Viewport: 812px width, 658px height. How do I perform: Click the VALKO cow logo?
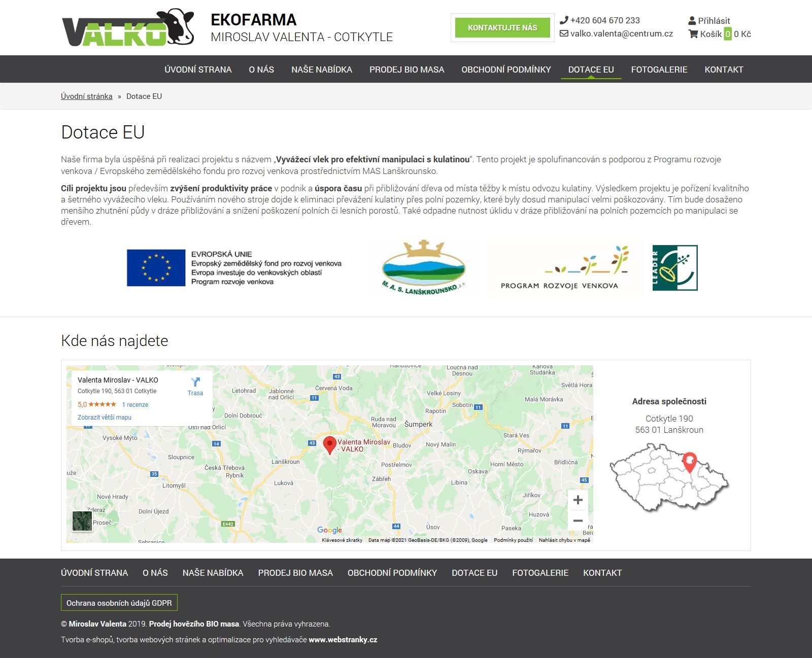[128, 28]
